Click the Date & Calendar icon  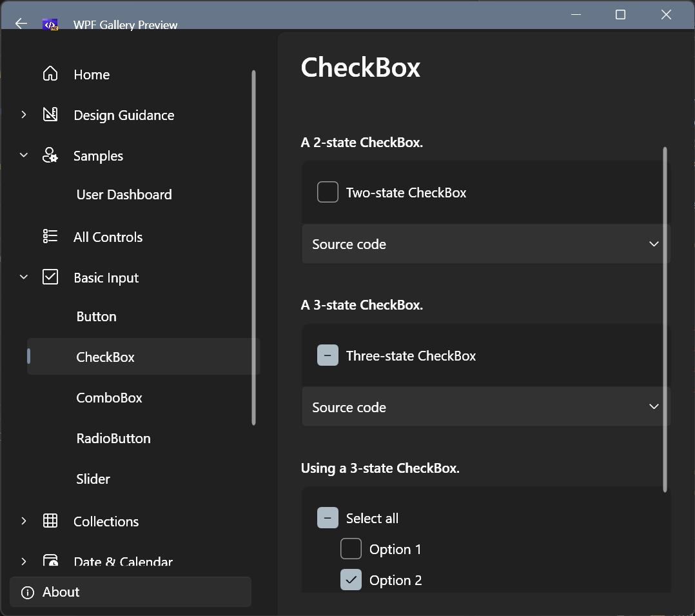coord(50,560)
